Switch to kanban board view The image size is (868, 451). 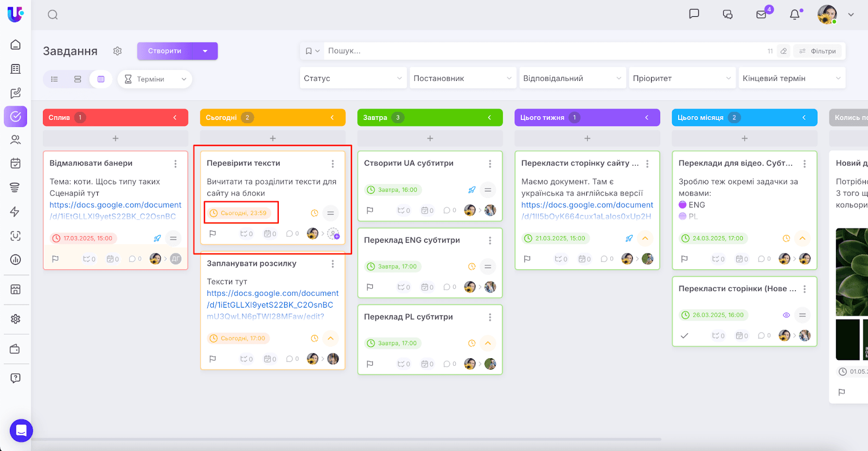point(101,79)
